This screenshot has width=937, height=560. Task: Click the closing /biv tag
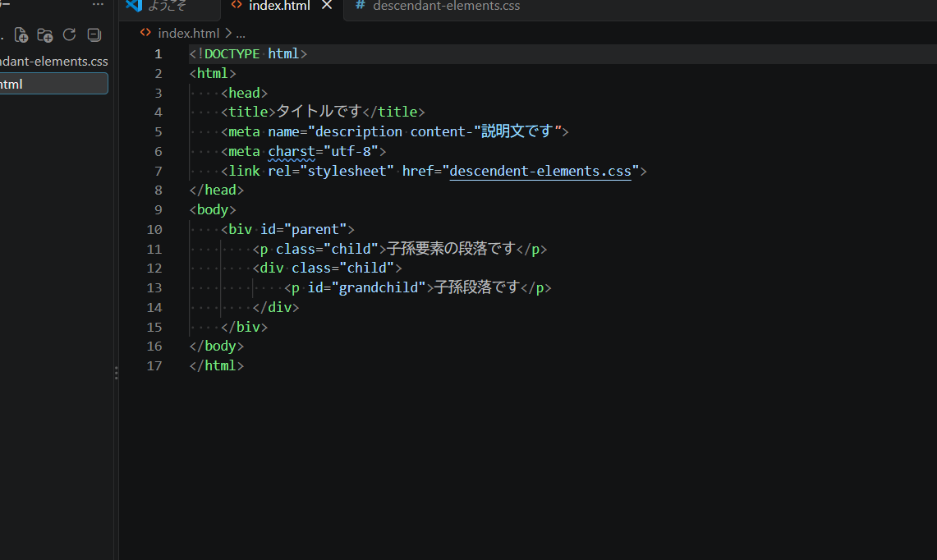coord(244,327)
